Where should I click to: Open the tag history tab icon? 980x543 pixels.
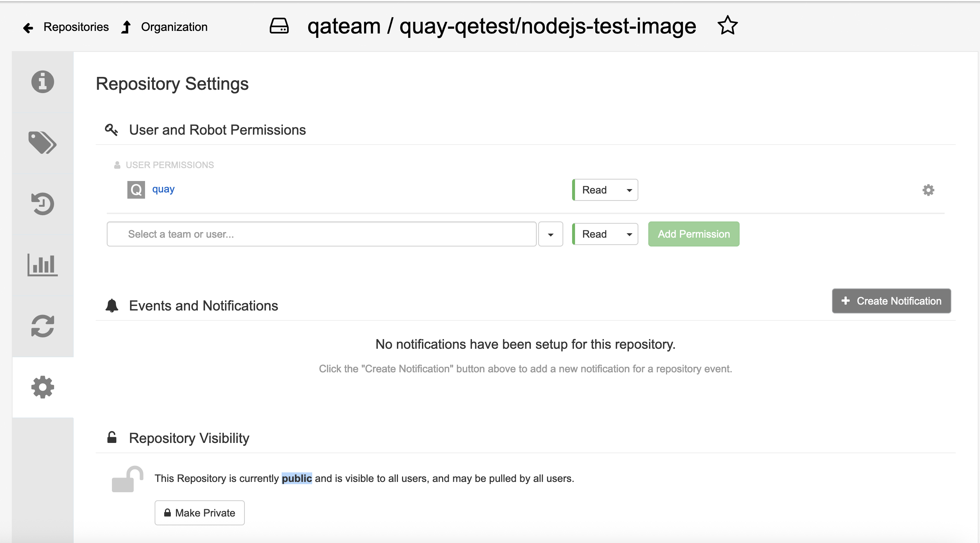click(x=43, y=204)
